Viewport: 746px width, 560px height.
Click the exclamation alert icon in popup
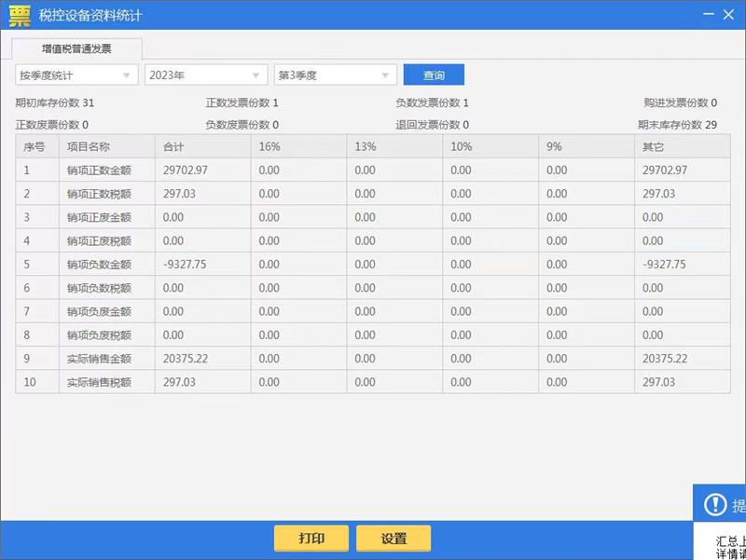tap(715, 505)
